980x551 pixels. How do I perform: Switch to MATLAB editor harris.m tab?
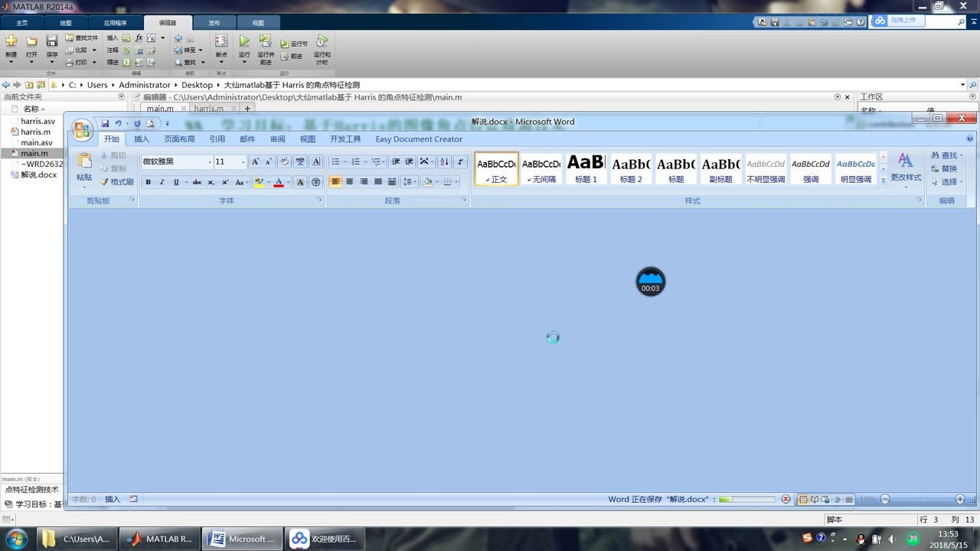[x=208, y=109]
